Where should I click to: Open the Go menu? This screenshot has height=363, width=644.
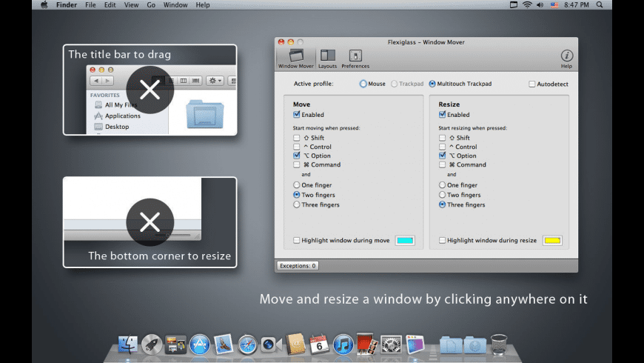[x=151, y=5]
